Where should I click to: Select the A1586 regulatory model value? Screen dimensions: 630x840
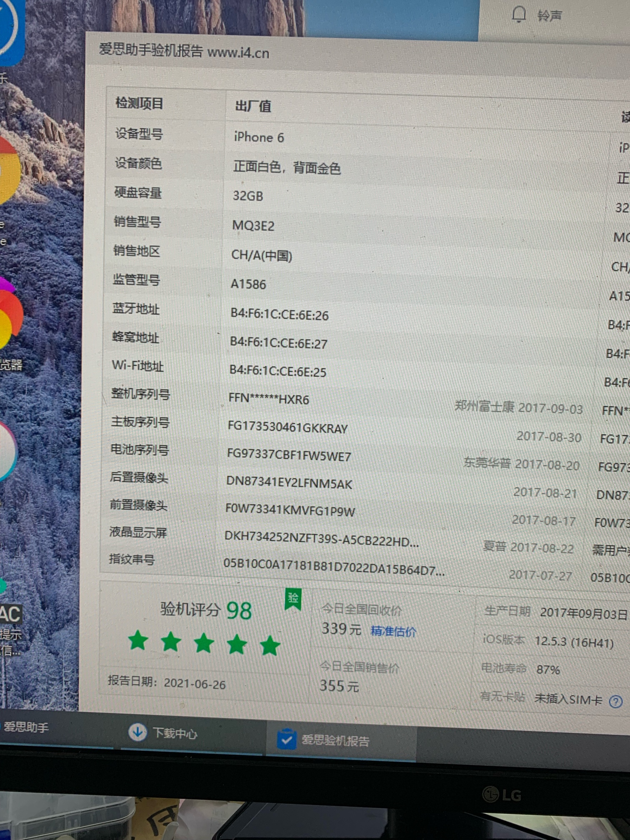248,284
